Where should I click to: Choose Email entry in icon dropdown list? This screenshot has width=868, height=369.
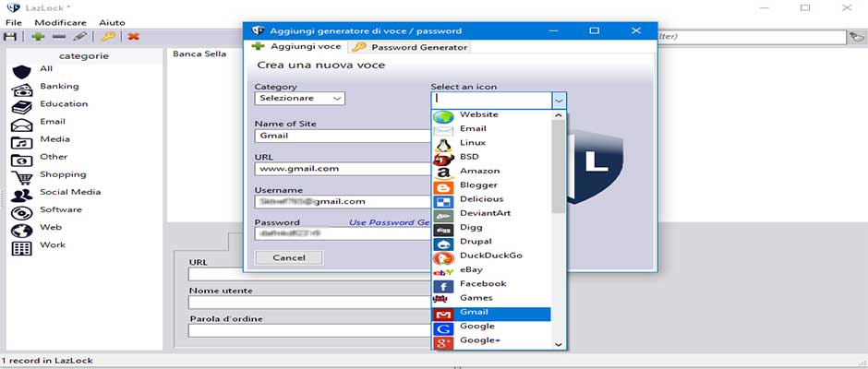491,128
